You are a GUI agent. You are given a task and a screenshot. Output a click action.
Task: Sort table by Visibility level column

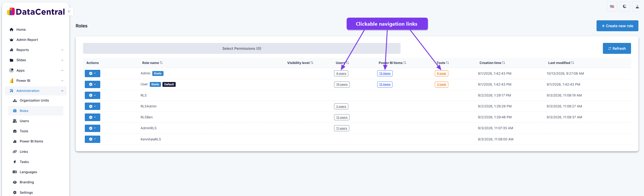tap(300, 63)
